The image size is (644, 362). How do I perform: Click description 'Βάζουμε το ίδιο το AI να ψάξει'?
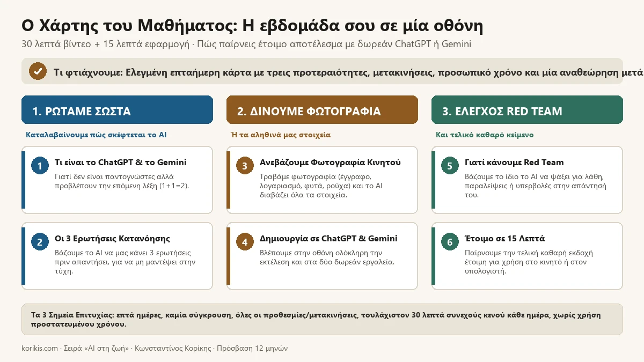(536, 186)
